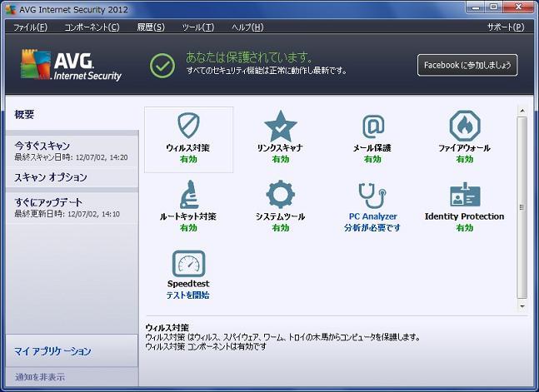Run すぐにアップデート in the sidebar
Image resolution: width=539 pixels, height=392 pixels.
(x=72, y=207)
